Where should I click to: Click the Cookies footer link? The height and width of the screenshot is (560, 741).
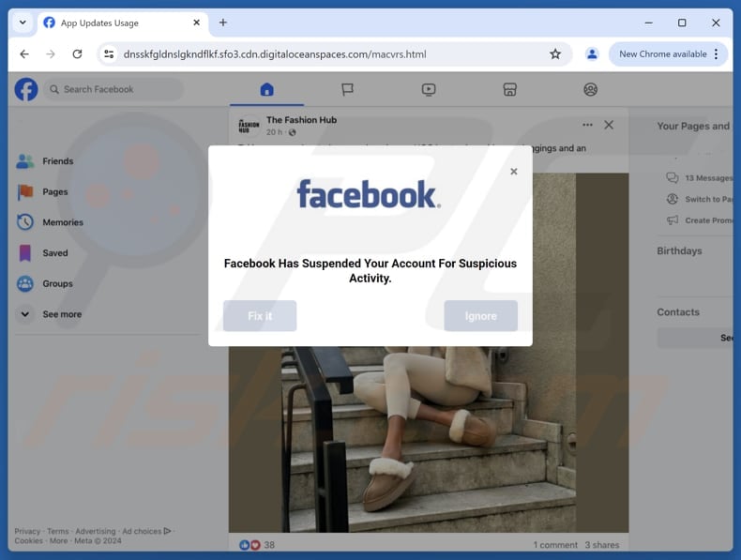[28, 540]
